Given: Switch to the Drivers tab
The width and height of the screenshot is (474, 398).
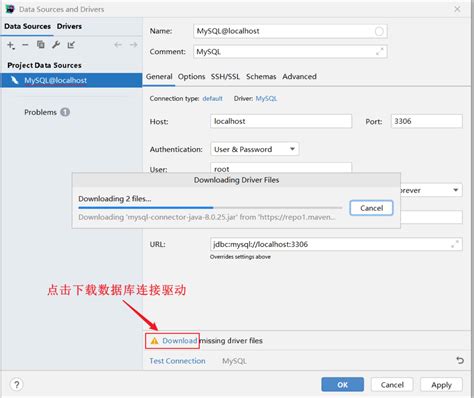Looking at the screenshot, I should pos(69,26).
